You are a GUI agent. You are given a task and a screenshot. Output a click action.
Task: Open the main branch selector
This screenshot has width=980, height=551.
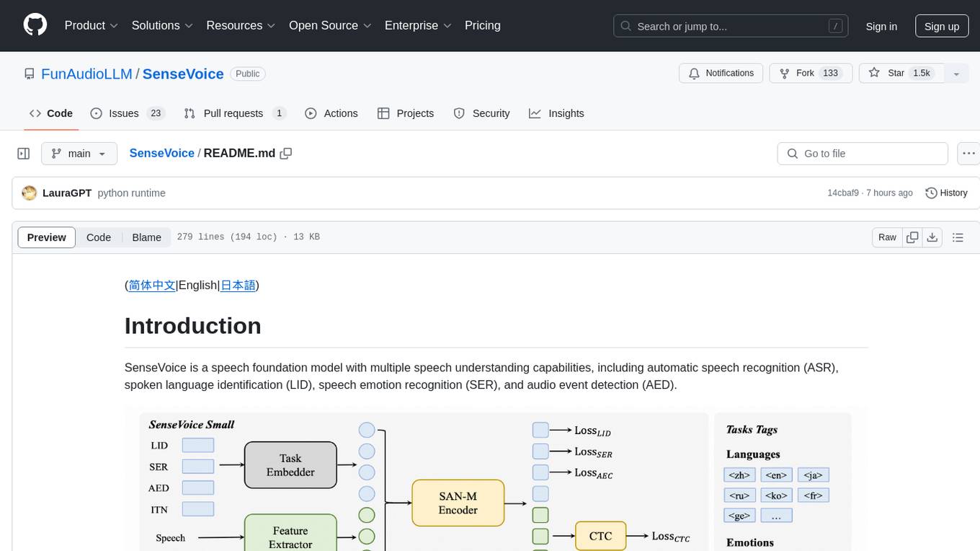[79, 154]
